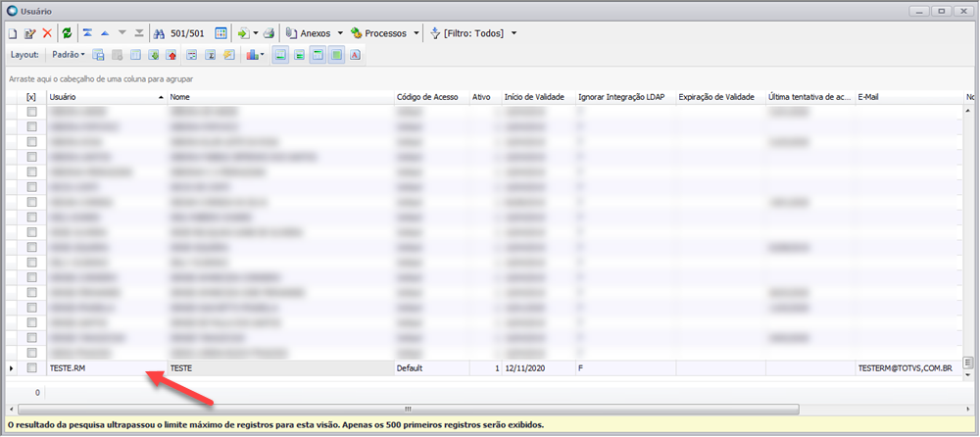The image size is (980, 437).
Task: Open the binoculars search icon
Action: (x=159, y=33)
